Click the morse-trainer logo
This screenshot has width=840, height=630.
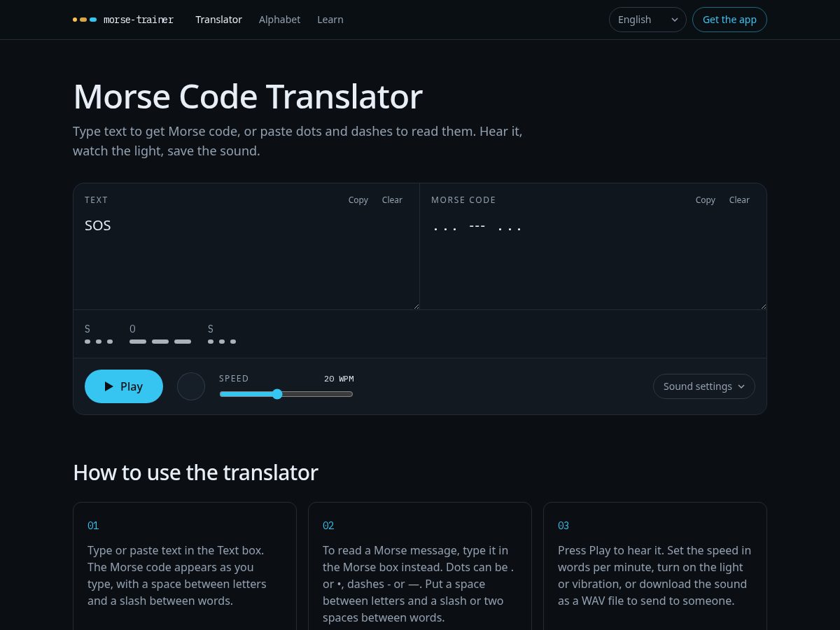click(x=123, y=20)
